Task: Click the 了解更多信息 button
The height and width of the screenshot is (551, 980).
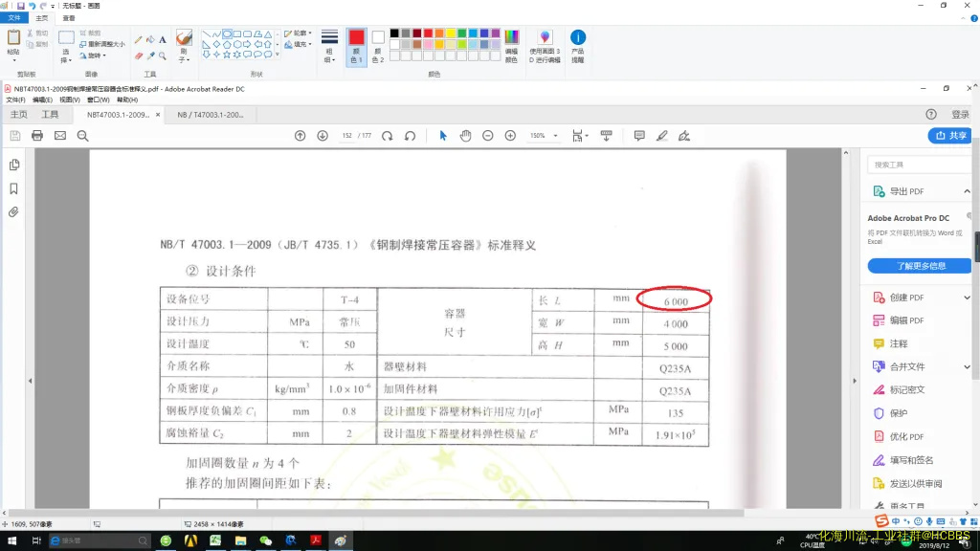Action: [920, 266]
